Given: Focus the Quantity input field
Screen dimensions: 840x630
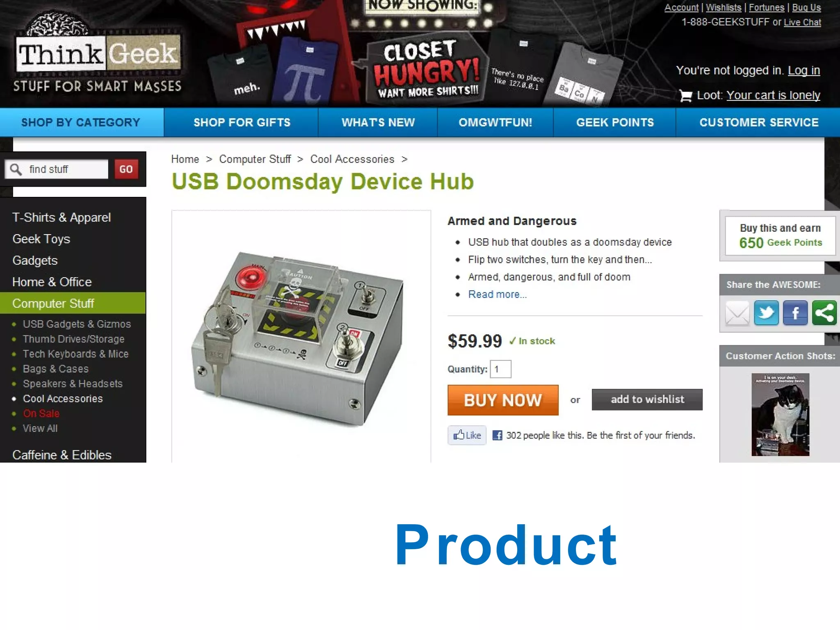Looking at the screenshot, I should (500, 369).
